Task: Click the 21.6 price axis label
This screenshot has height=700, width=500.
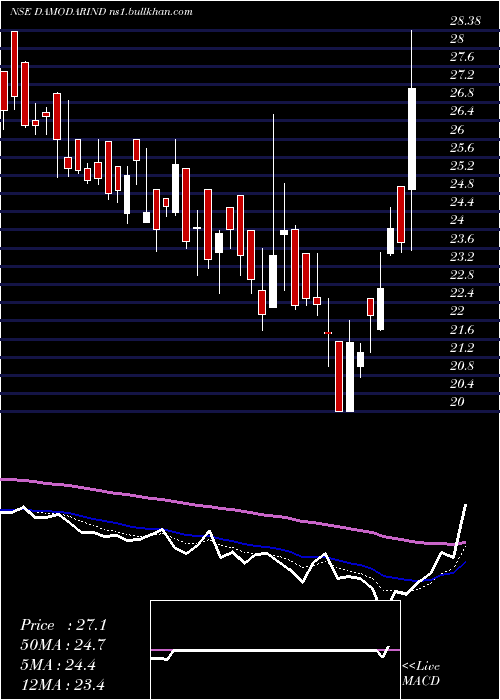Action: point(462,329)
